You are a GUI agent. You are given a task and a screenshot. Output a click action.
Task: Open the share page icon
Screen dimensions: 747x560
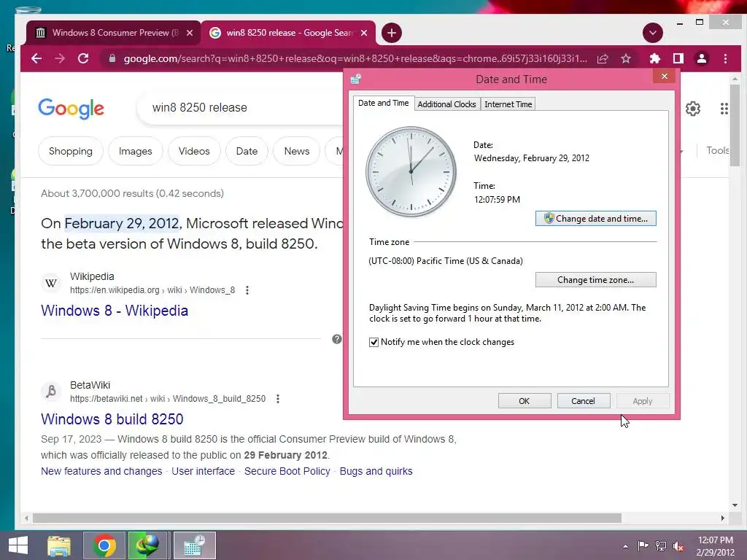coord(603,58)
